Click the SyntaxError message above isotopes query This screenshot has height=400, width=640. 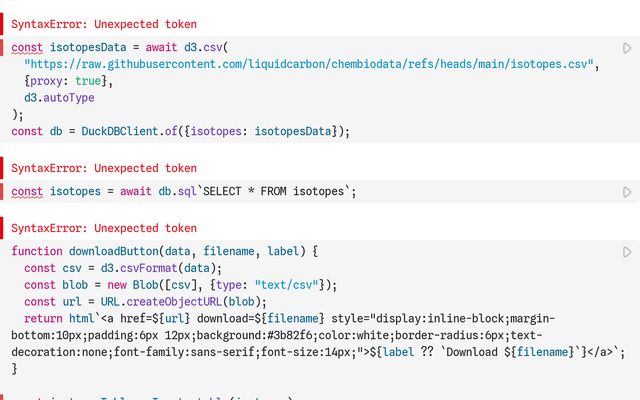[104, 168]
